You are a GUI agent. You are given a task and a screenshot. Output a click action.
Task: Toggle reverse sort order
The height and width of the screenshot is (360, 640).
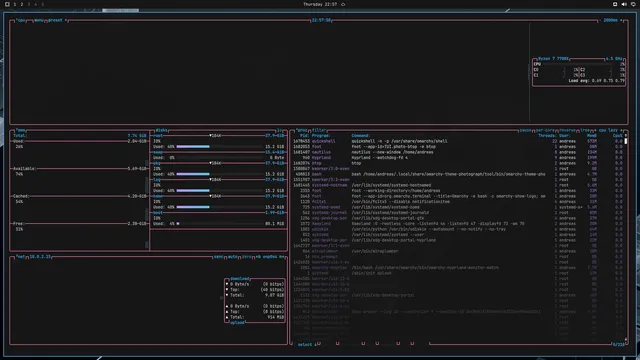[x=567, y=130]
